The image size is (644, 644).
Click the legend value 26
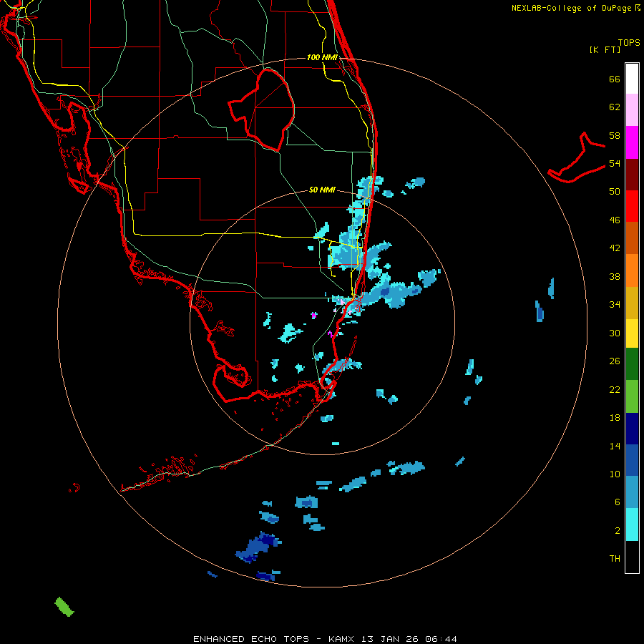pos(615,361)
